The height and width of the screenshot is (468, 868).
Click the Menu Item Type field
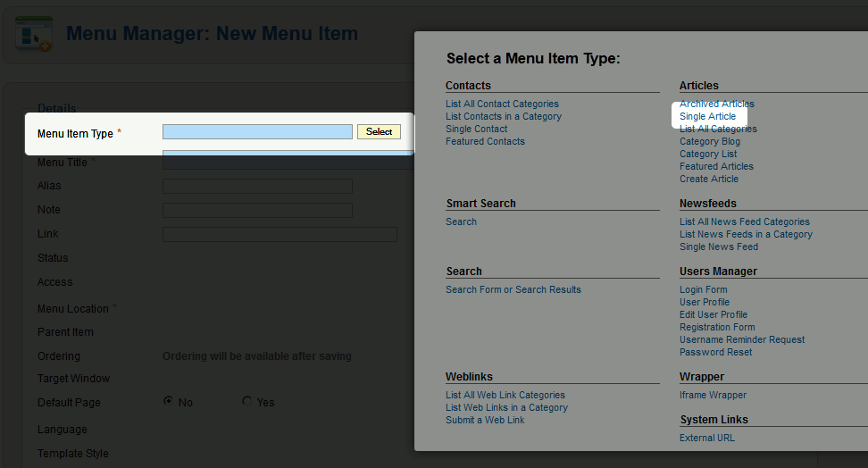[x=257, y=132]
